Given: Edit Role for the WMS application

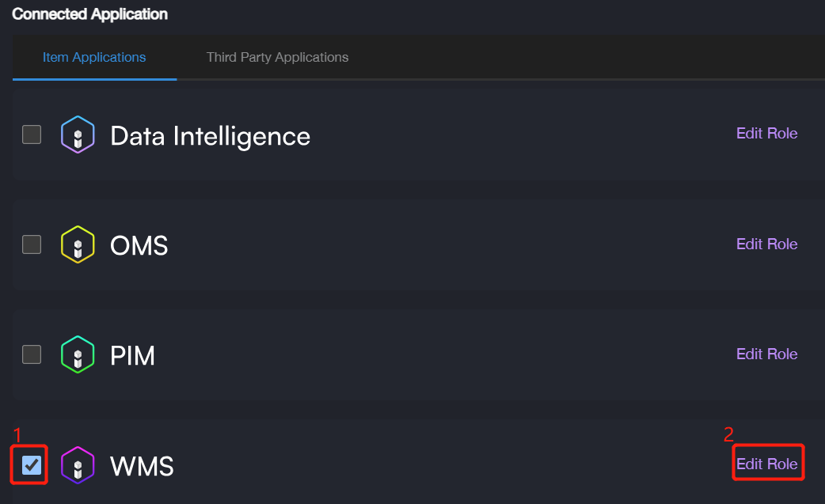Looking at the screenshot, I should pos(766,464).
